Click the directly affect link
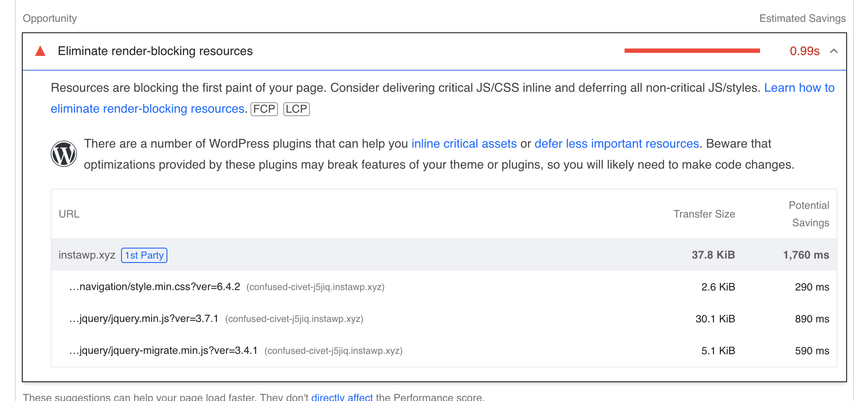 pos(342,397)
